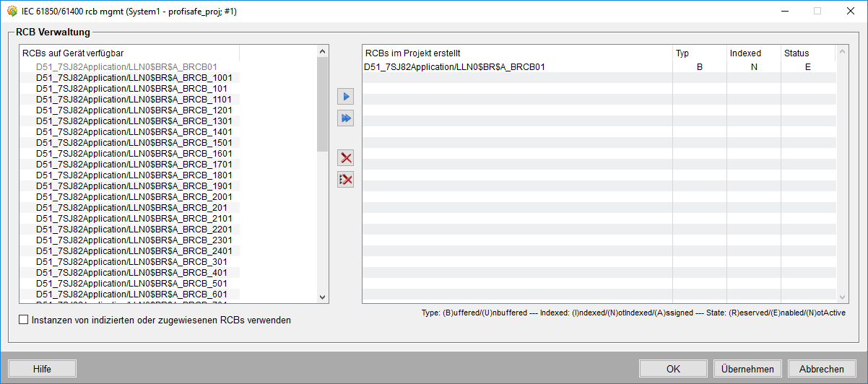Select A_BRCB_1101 row
868x384 pixels.
pos(130,99)
